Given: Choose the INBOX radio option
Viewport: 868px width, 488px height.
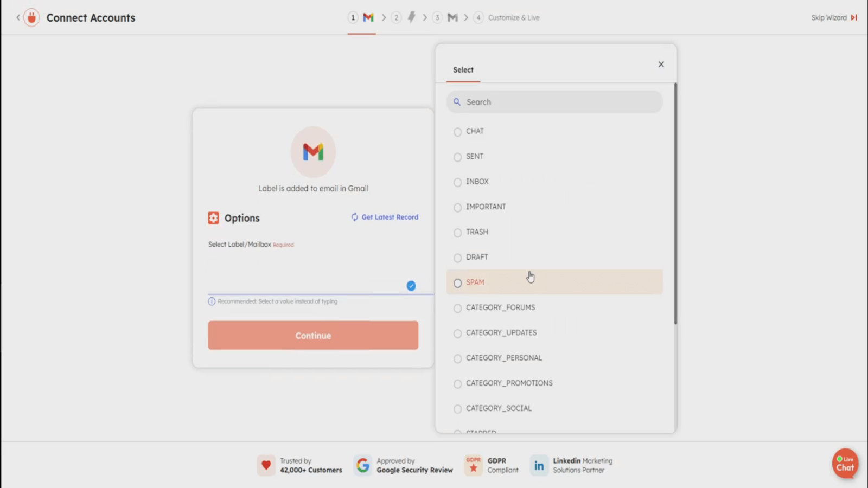Looking at the screenshot, I should pos(458,182).
